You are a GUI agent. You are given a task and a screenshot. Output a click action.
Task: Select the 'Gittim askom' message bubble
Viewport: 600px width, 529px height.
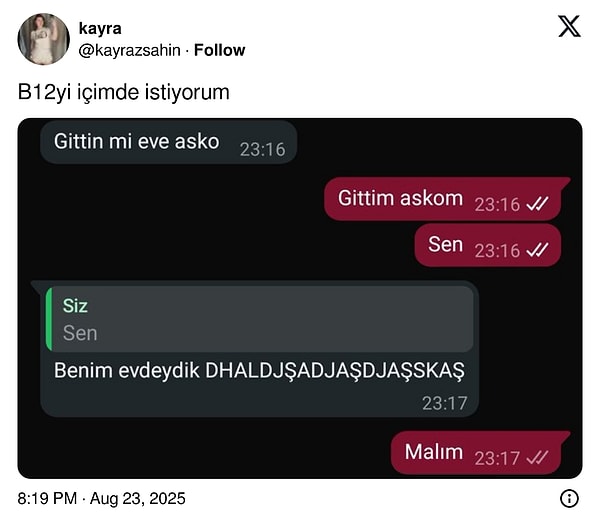click(x=443, y=199)
